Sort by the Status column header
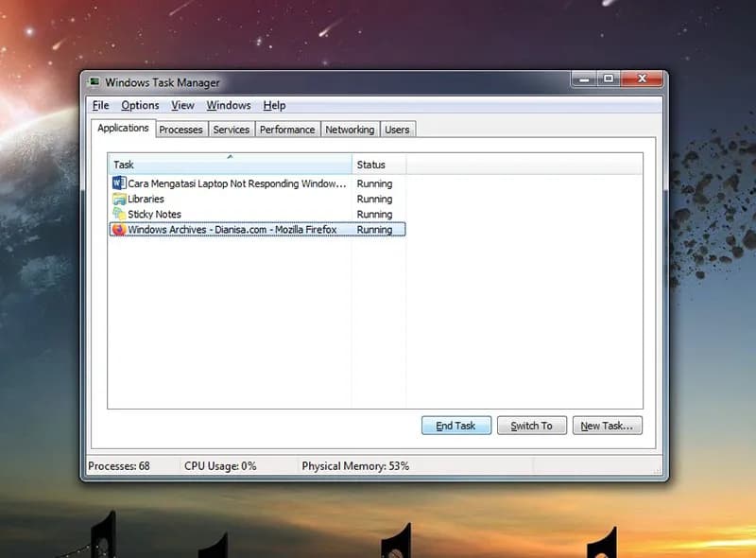 378,165
